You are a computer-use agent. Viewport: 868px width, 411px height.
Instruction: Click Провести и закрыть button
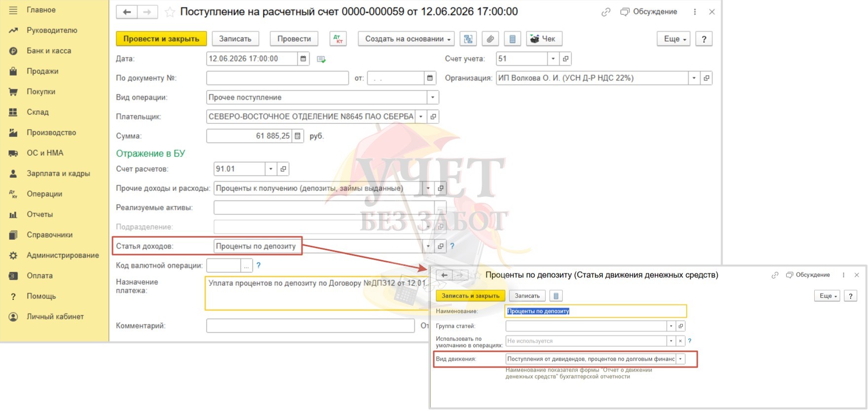[161, 39]
